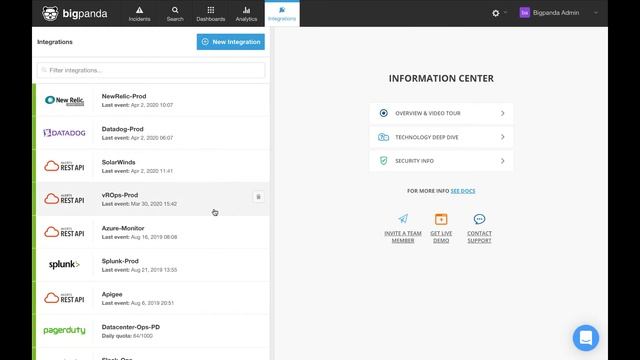Open the Analytics tab
The image size is (640, 360).
tap(246, 13)
